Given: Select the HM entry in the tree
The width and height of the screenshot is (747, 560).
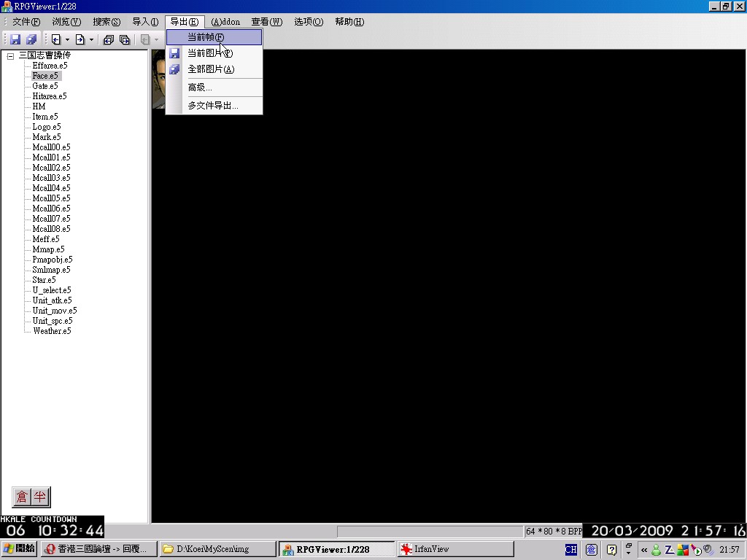Looking at the screenshot, I should [x=39, y=106].
